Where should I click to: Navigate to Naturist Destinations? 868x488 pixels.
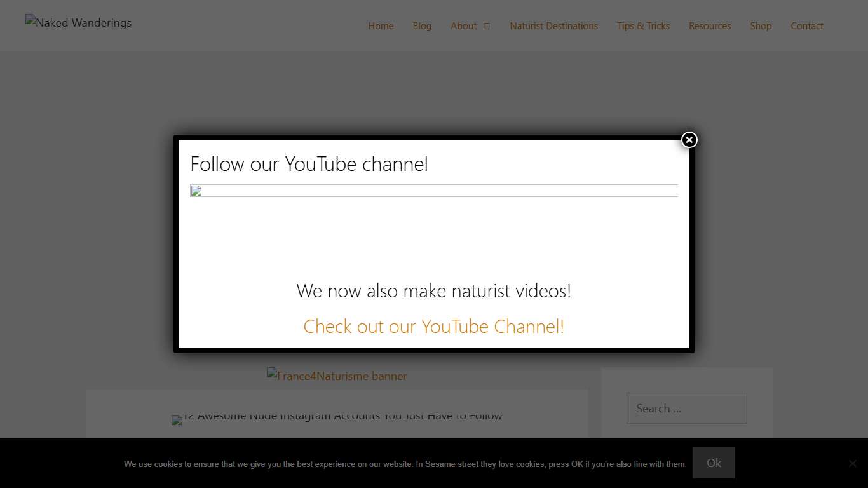(x=553, y=26)
